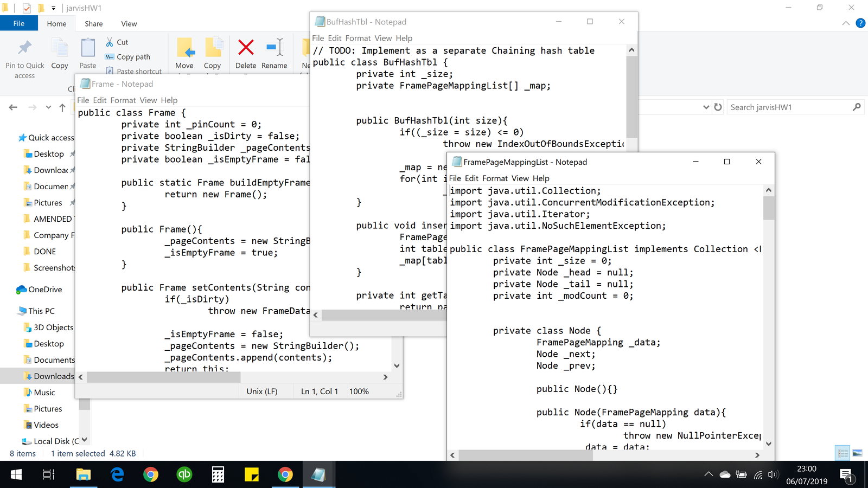Switch to large icons view in the status bar
The image size is (868, 488).
pyautogui.click(x=858, y=453)
